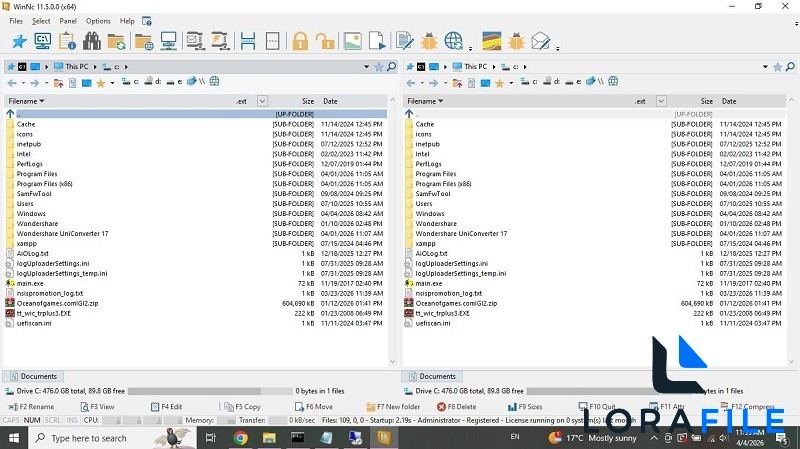Click the F3 View button

coord(97,407)
